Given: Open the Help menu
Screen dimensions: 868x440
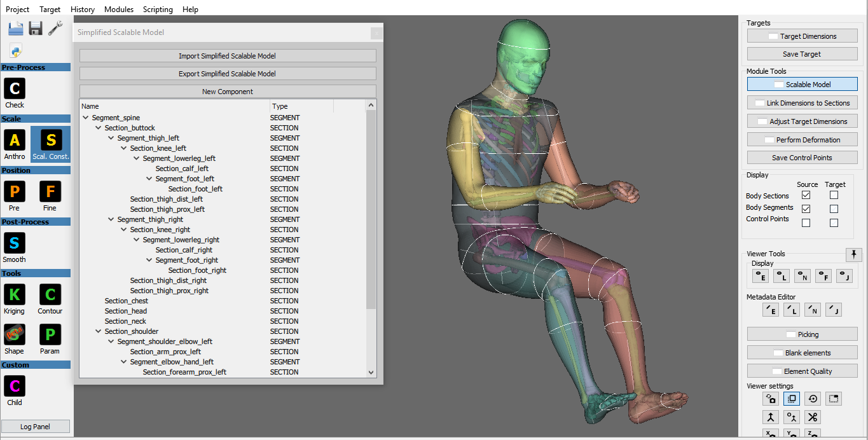Looking at the screenshot, I should [x=190, y=9].
